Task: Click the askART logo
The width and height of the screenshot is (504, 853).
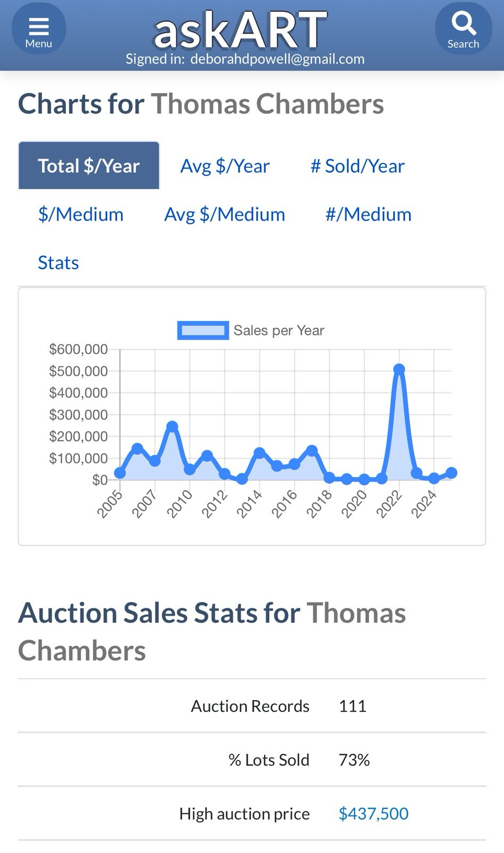Action: point(240,30)
